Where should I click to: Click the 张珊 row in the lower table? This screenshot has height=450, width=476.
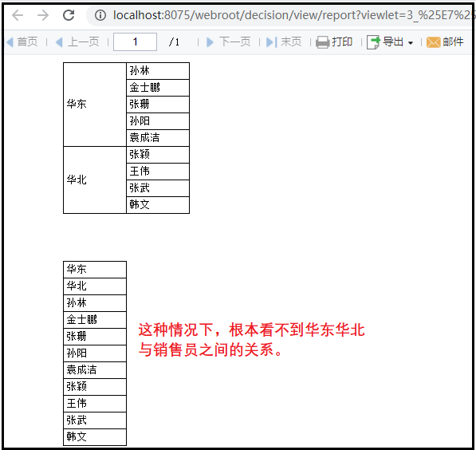click(95, 337)
